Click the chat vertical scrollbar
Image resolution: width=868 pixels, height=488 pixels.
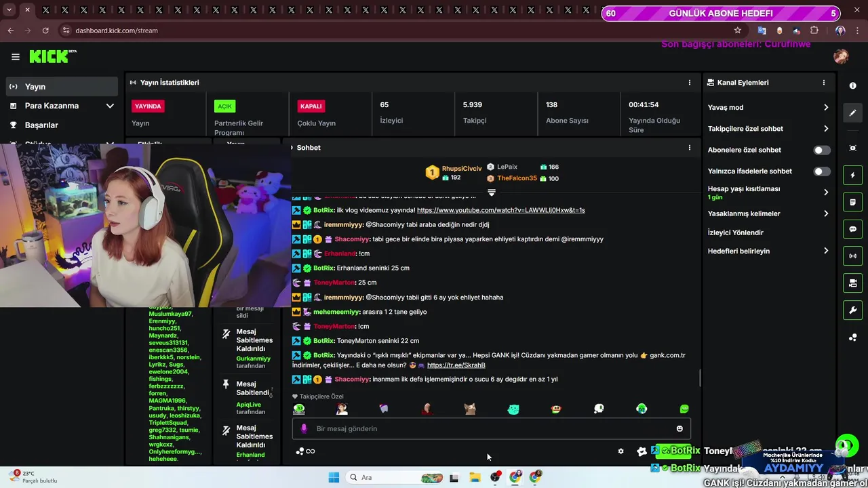point(700,378)
